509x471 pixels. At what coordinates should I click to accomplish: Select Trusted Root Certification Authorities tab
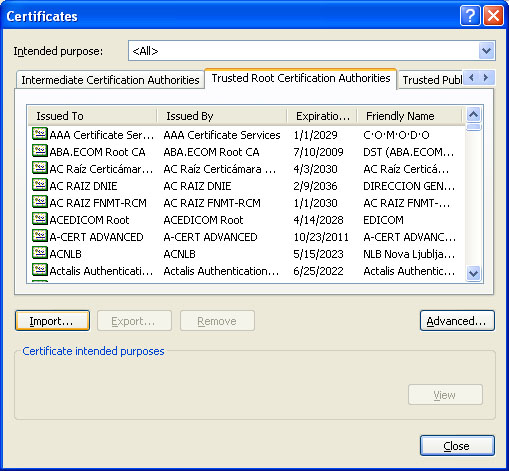(x=301, y=78)
